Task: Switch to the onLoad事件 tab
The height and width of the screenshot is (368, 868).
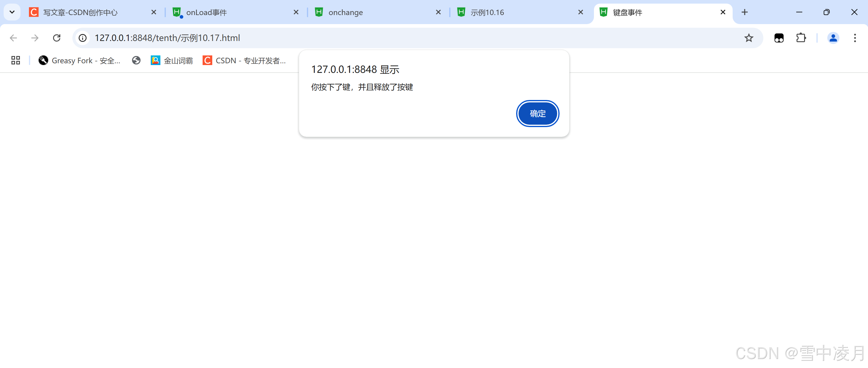Action: [232, 12]
